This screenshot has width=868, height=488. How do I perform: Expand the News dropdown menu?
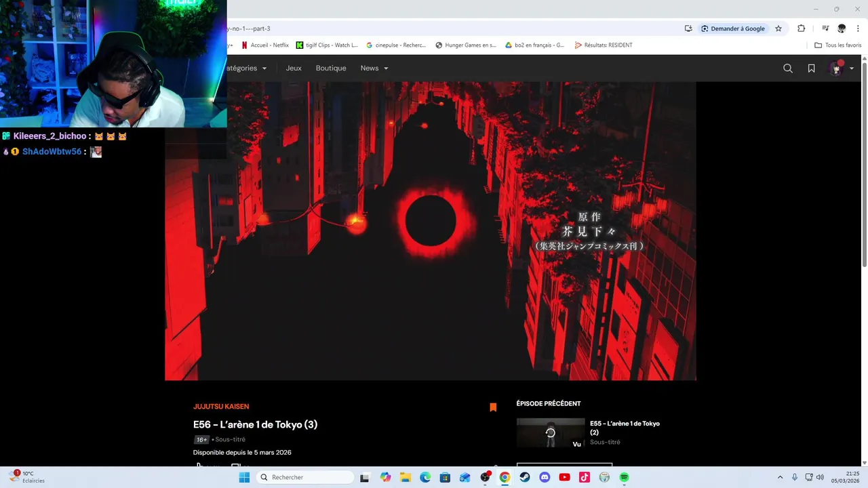point(374,68)
